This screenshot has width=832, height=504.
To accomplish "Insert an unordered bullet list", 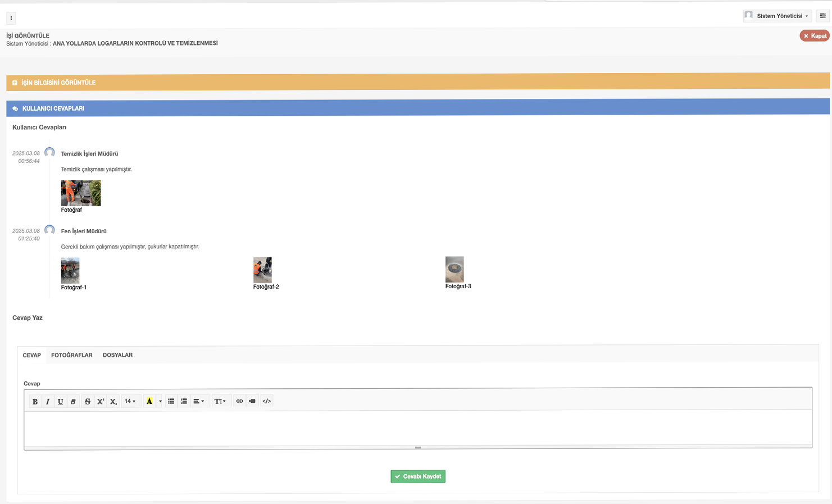I will (x=171, y=401).
